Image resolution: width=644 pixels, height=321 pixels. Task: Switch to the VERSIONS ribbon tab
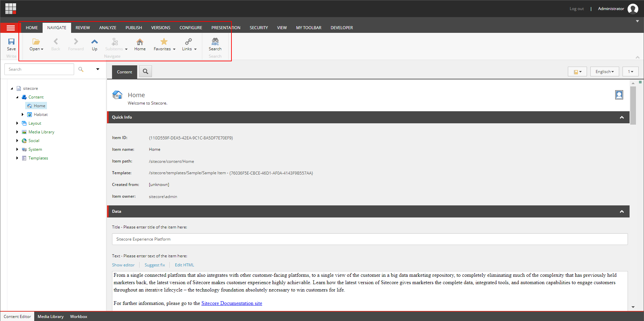[x=161, y=28]
